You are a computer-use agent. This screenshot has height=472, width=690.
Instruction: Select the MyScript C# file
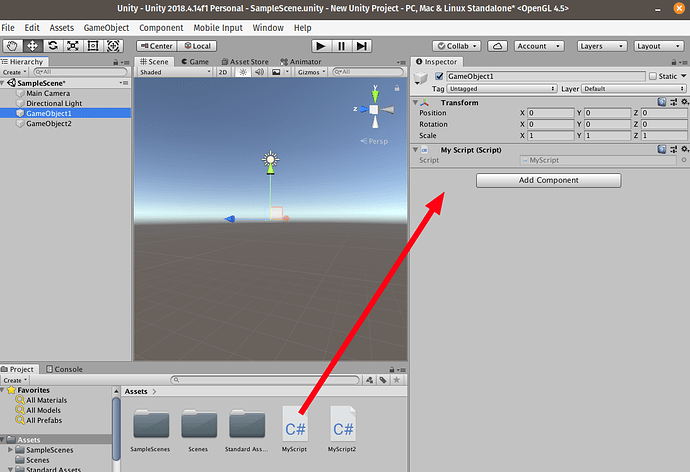click(x=294, y=429)
